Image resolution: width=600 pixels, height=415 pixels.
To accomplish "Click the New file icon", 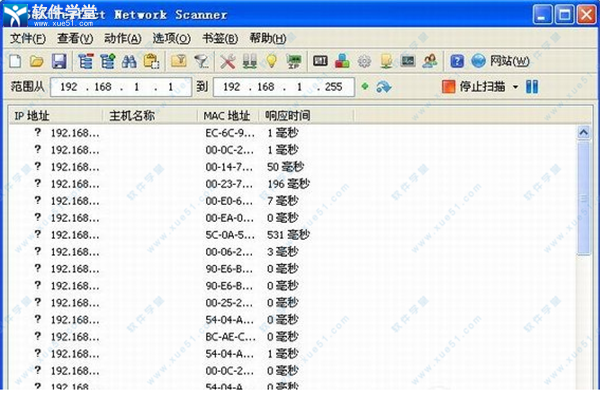I will 15,62.
